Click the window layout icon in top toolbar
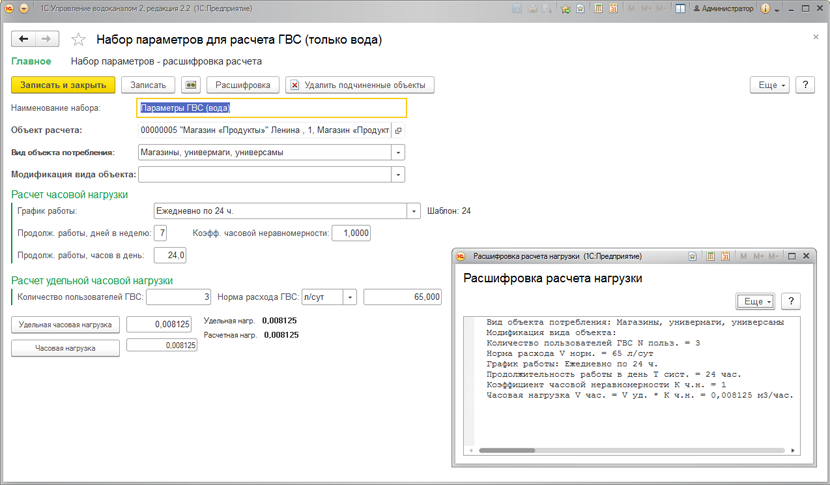This screenshot has height=485, width=830. tap(681, 8)
